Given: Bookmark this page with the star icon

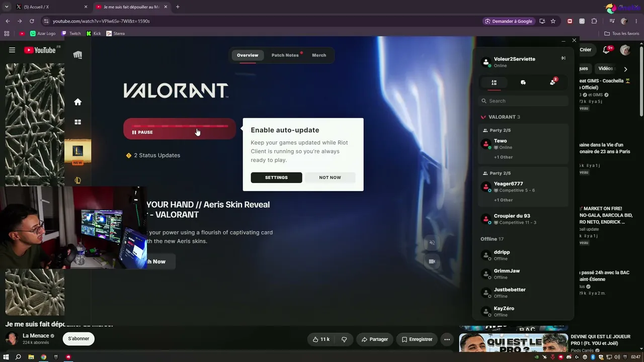Looking at the screenshot, I should point(553,21).
